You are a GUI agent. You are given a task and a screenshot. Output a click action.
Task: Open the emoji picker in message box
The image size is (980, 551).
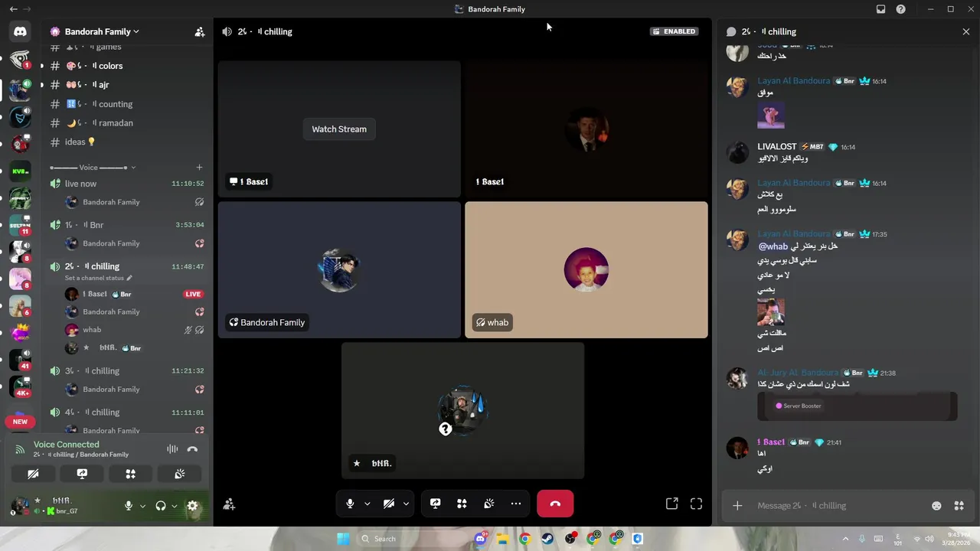[936, 506]
